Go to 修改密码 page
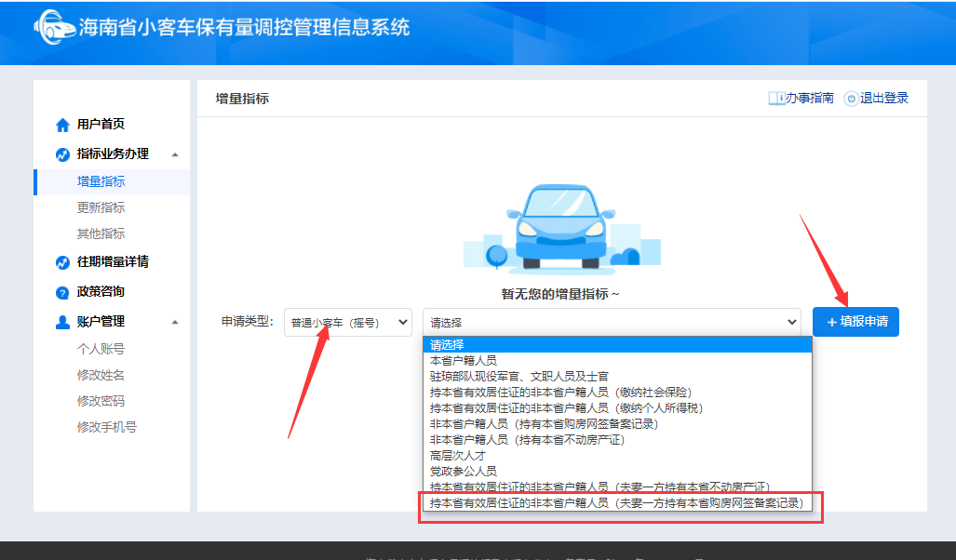Viewport: 956px width, 560px height. [x=101, y=402]
